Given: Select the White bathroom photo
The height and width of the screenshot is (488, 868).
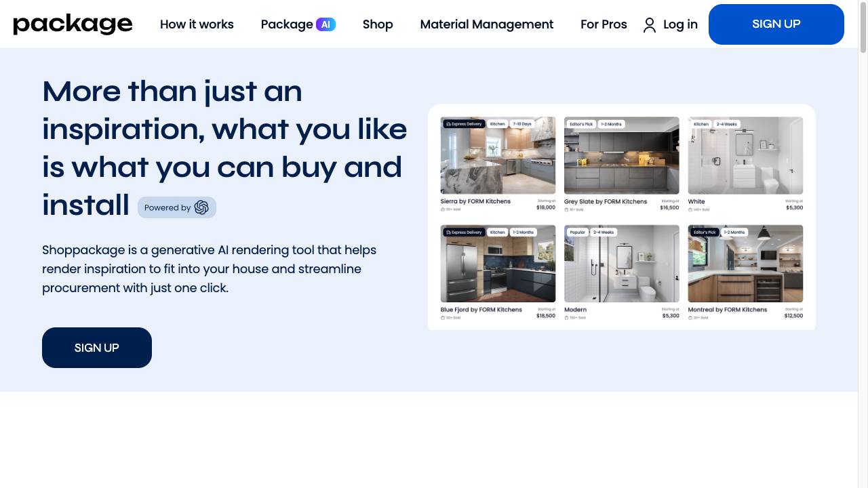Looking at the screenshot, I should [745, 155].
